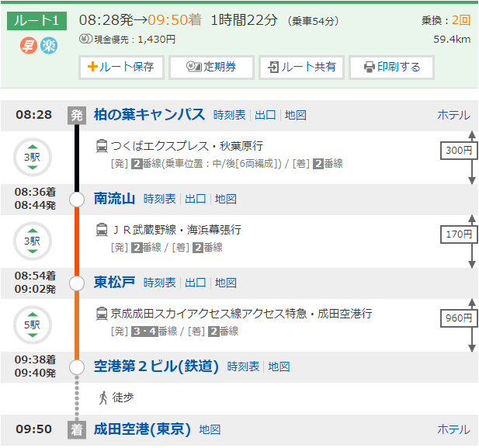The width and height of the screenshot is (479, 448).
Task: Open 時刻表 for 東松戸
Action: click(159, 283)
